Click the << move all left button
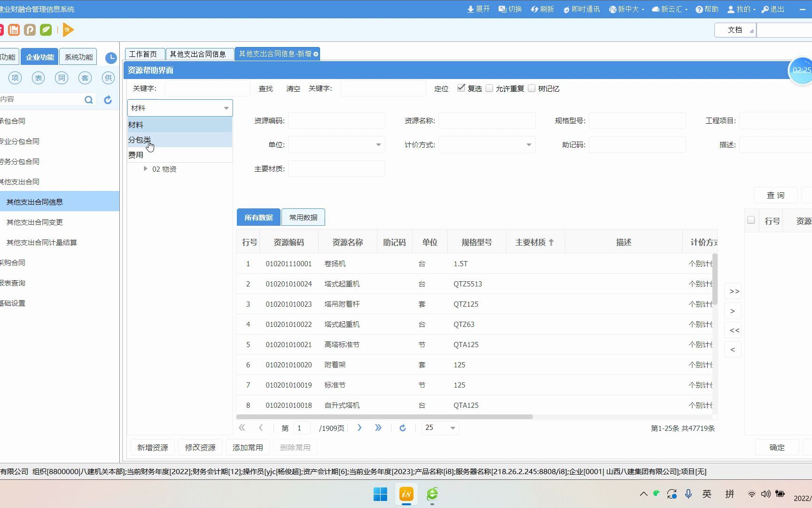 pyautogui.click(x=733, y=330)
